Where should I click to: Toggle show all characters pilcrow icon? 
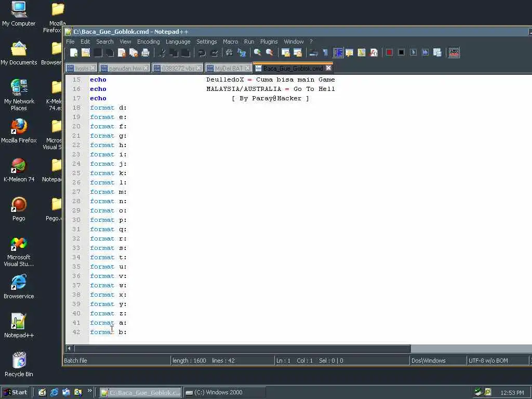pyautogui.click(x=325, y=52)
